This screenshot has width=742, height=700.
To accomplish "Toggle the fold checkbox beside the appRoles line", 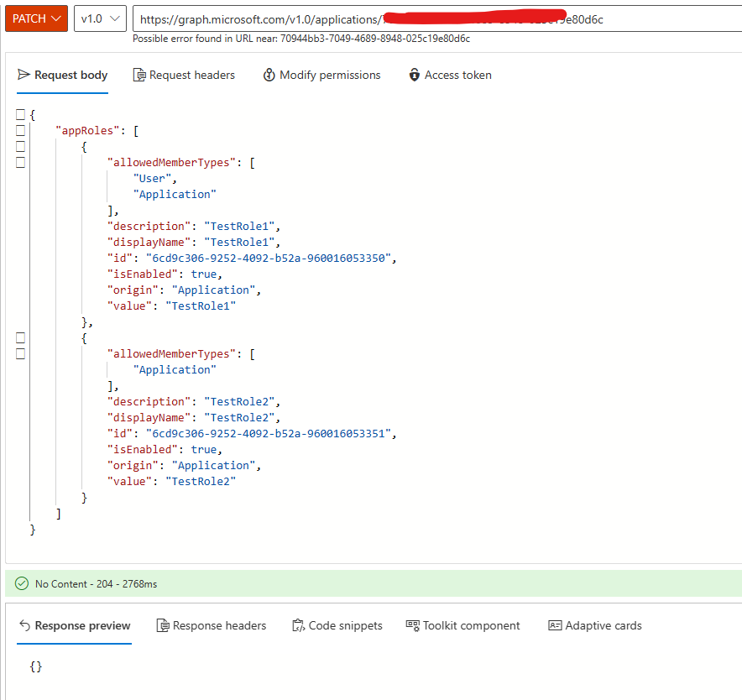I will click(21, 130).
